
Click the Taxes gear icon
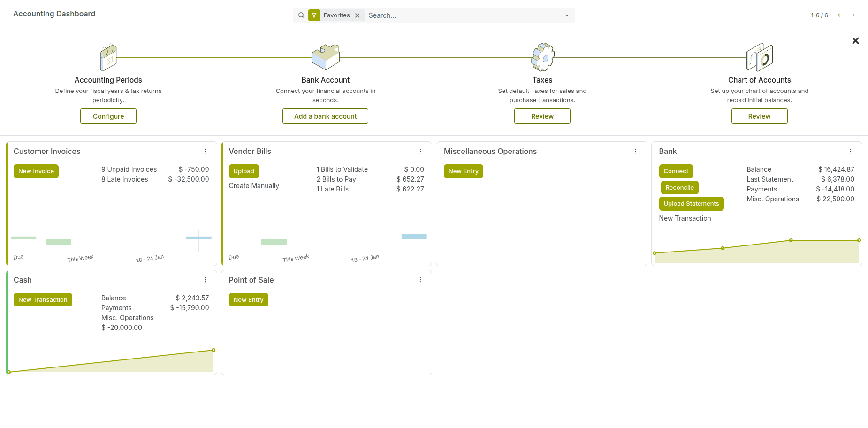pos(542,57)
